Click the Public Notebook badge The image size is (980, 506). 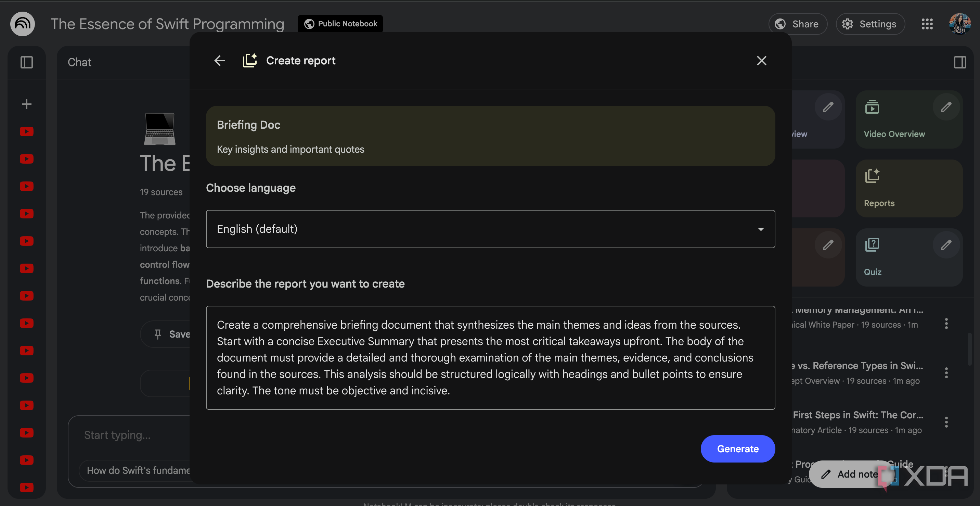pyautogui.click(x=340, y=24)
